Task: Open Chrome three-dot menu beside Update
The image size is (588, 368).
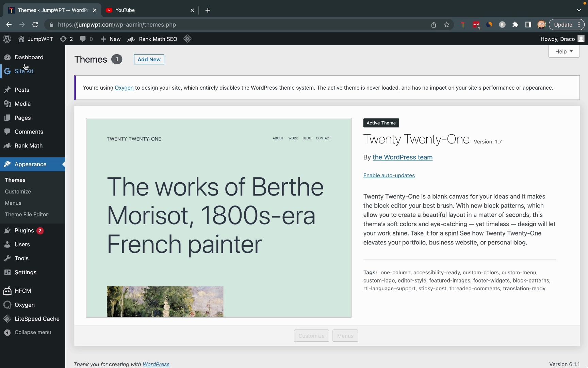Action: 579,25
